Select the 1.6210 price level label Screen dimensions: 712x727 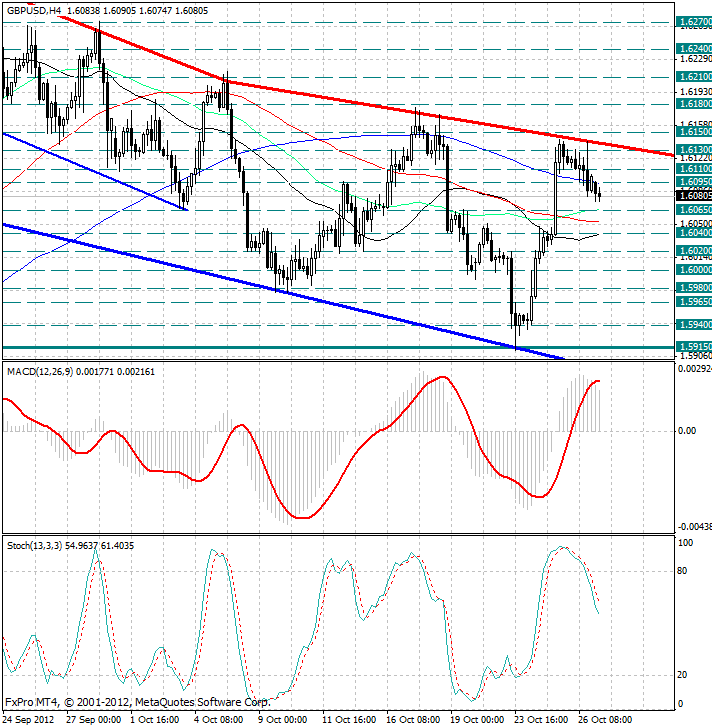click(x=694, y=77)
